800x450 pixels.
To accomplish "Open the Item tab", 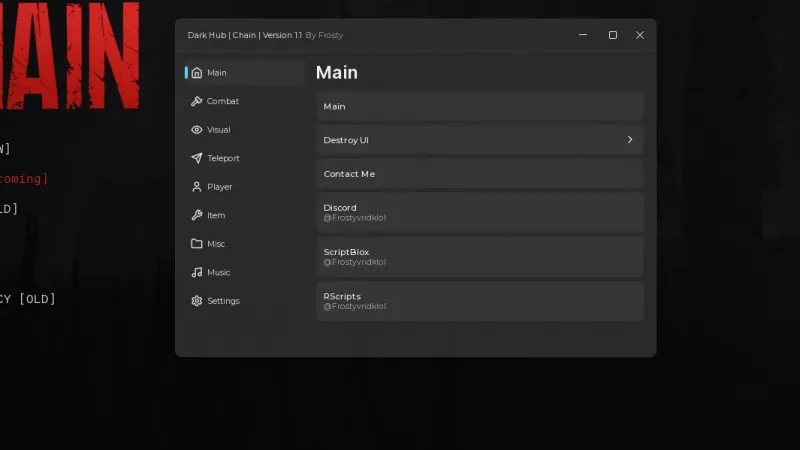I will 216,215.
